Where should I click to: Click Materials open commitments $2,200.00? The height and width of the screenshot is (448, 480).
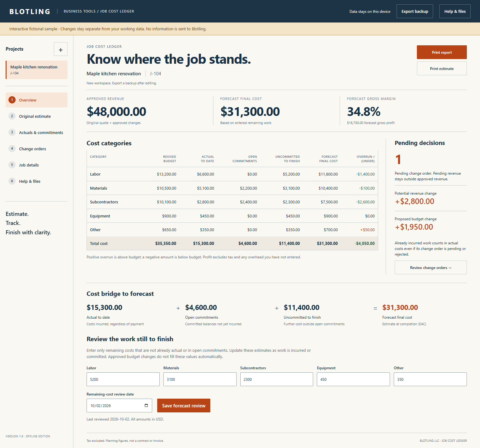pyautogui.click(x=248, y=188)
